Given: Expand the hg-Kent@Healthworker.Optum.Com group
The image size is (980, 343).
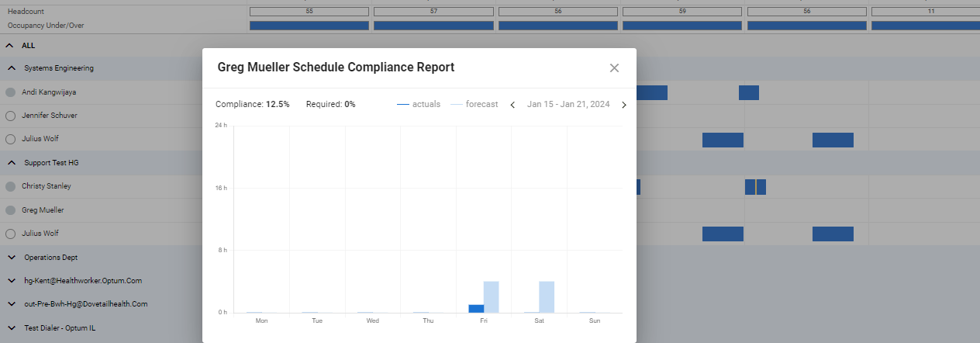Looking at the screenshot, I should click(x=12, y=281).
